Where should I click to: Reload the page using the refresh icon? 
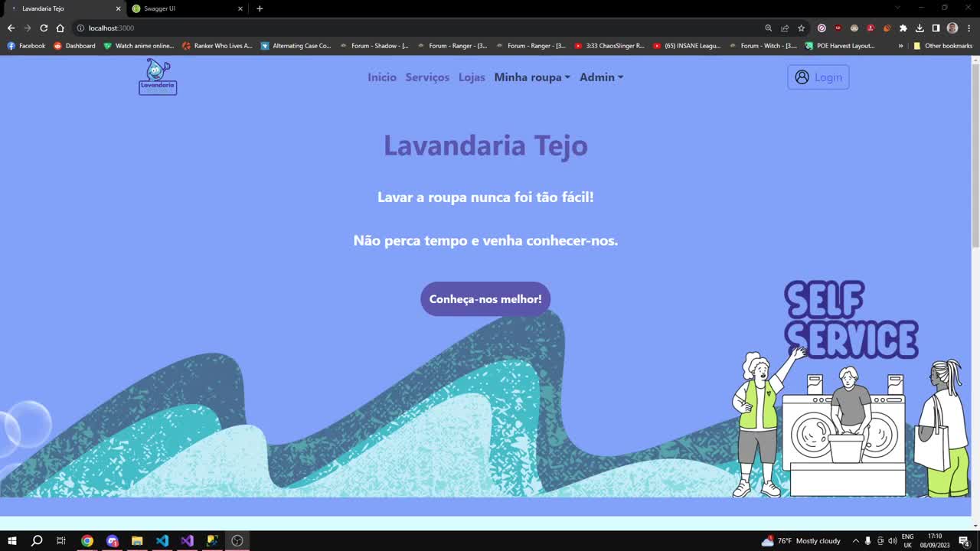tap(44, 28)
